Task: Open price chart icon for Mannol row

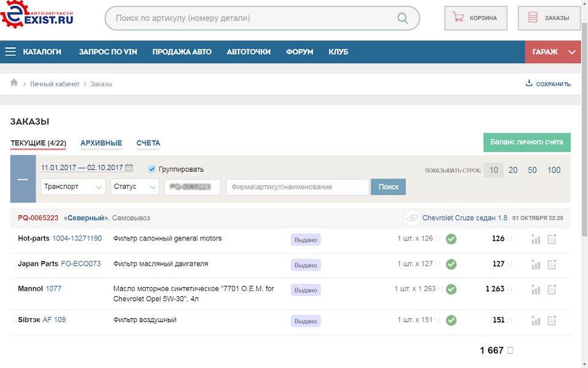Action: pos(536,289)
